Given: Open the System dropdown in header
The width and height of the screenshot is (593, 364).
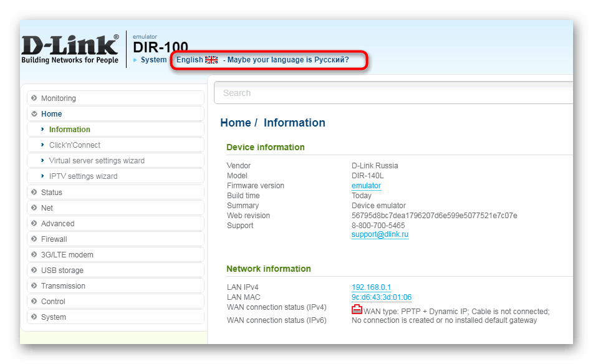Looking at the screenshot, I should (153, 60).
